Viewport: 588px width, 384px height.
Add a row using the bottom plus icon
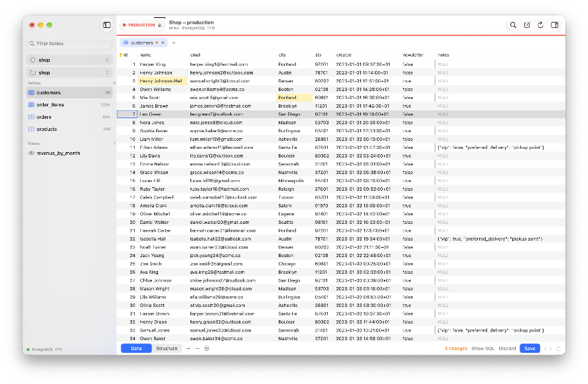coord(188,348)
